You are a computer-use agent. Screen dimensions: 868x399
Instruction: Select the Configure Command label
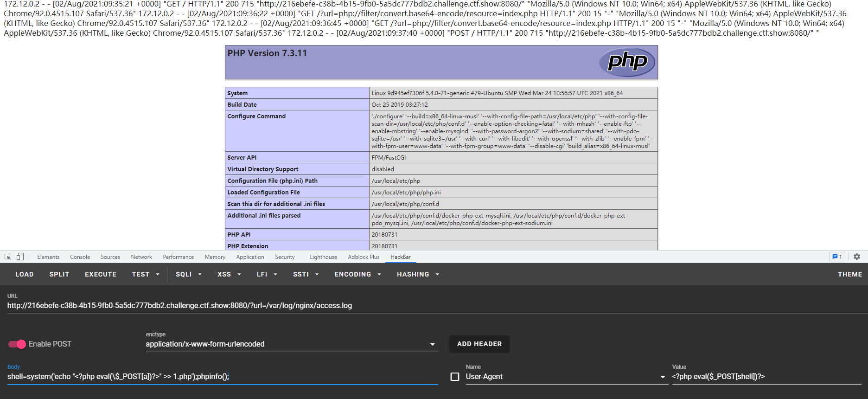(x=256, y=116)
